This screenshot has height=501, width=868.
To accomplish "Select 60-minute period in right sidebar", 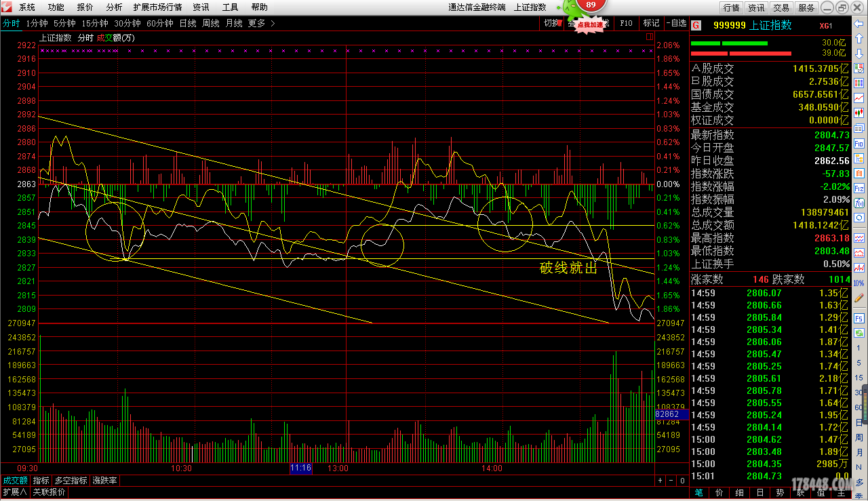I will (x=859, y=407).
